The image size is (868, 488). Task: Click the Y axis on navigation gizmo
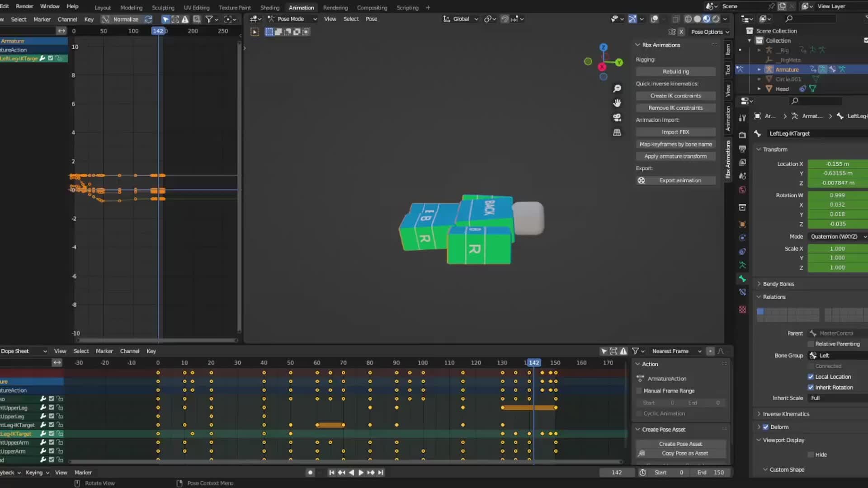coord(619,62)
